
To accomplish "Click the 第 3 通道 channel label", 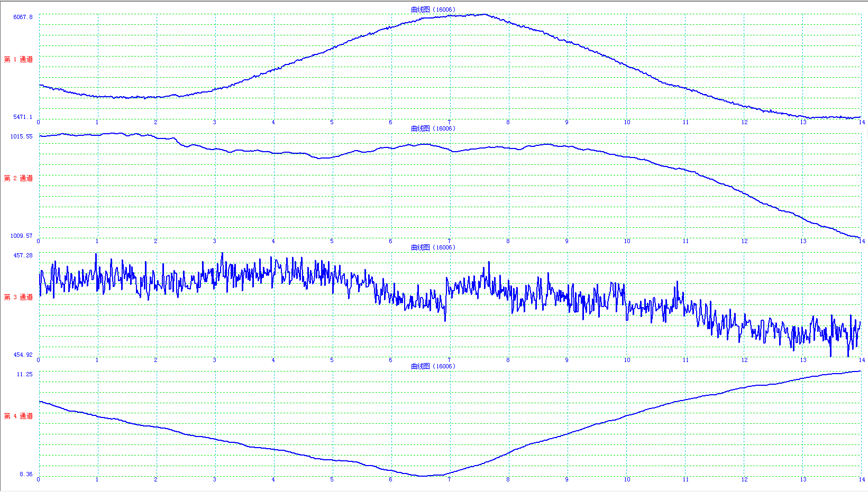I will [19, 297].
